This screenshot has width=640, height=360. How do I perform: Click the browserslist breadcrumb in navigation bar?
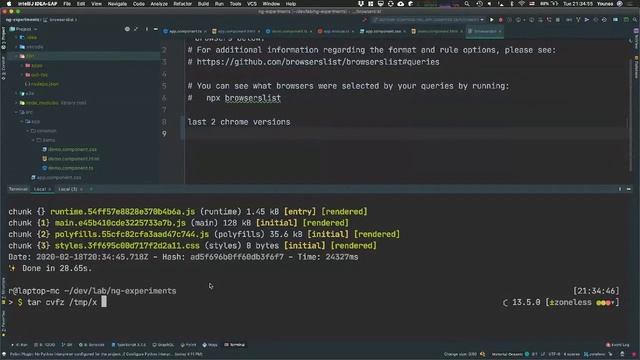pos(61,20)
